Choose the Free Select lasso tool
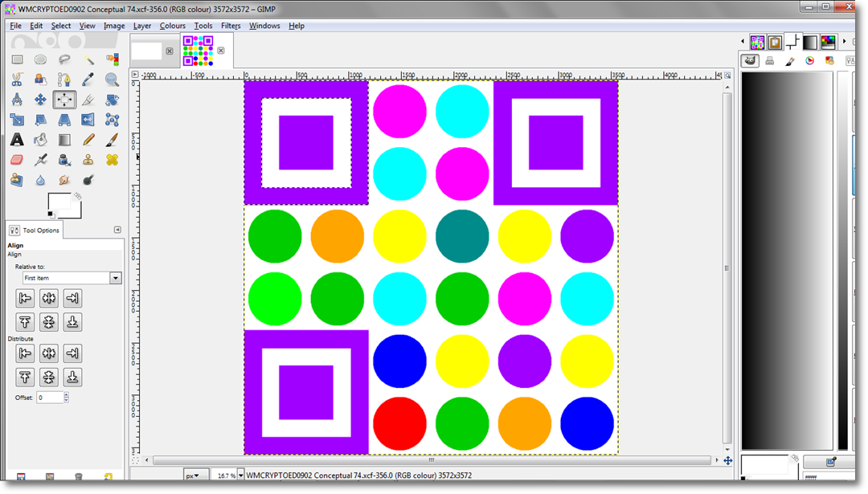The height and width of the screenshot is (494, 868). 64,59
